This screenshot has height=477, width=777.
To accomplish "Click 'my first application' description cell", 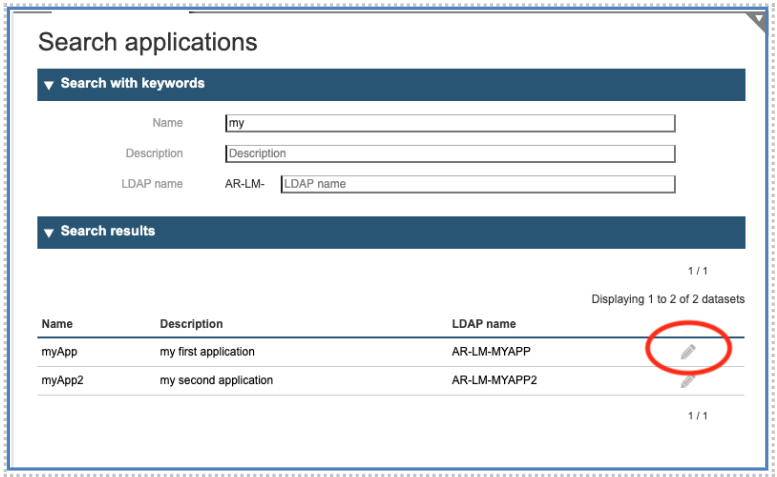I will 207,352.
